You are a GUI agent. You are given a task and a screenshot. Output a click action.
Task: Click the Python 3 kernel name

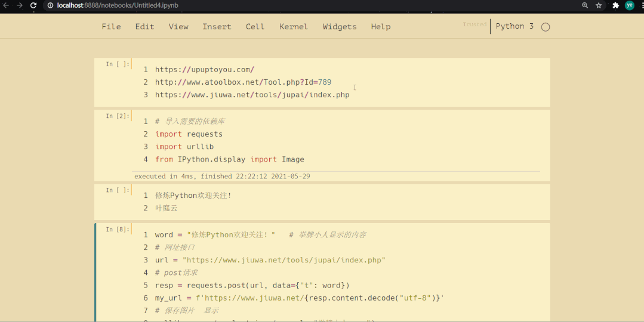[x=514, y=26]
